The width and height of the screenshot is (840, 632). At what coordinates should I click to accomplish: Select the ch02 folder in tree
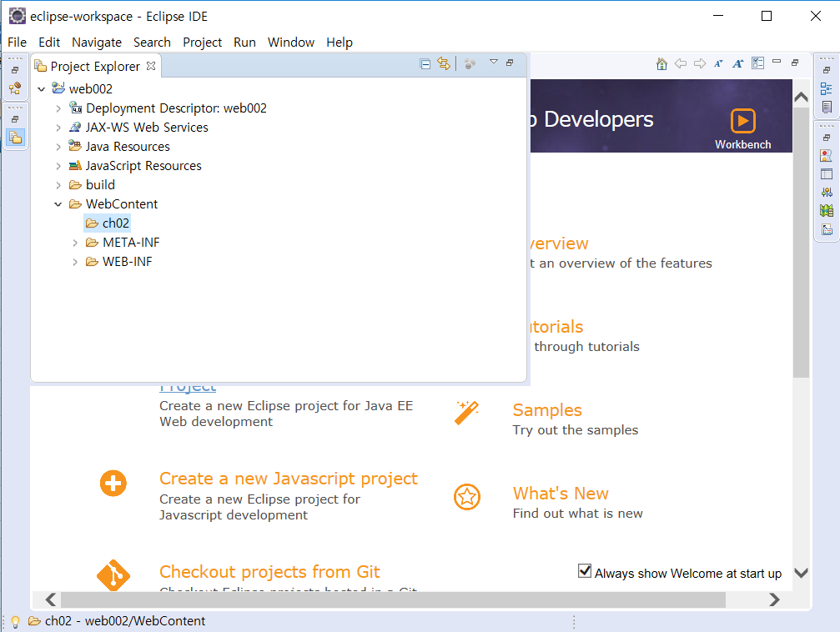pyautogui.click(x=107, y=223)
